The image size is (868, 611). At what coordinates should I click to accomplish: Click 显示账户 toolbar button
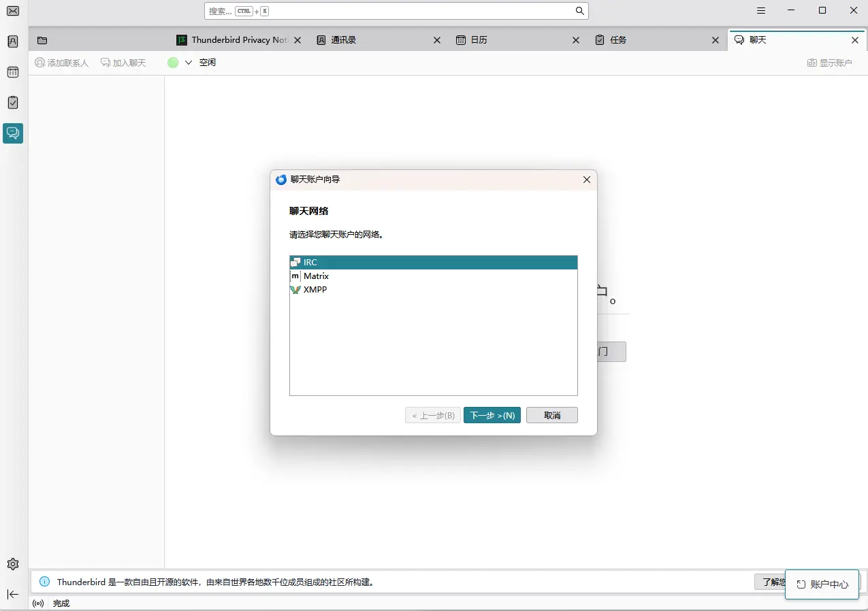point(830,63)
